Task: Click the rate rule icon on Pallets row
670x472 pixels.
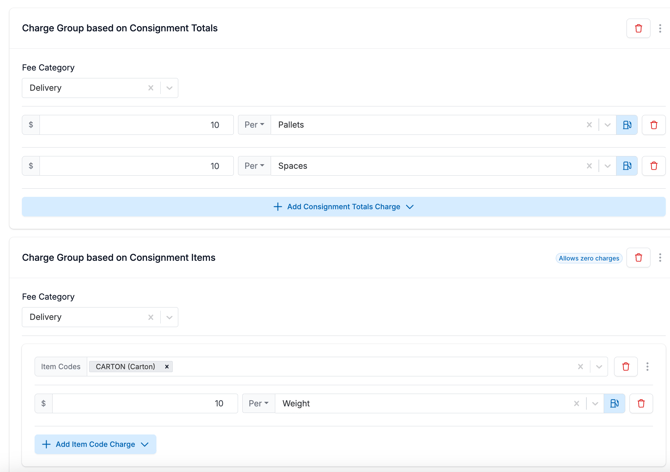Action: point(627,125)
